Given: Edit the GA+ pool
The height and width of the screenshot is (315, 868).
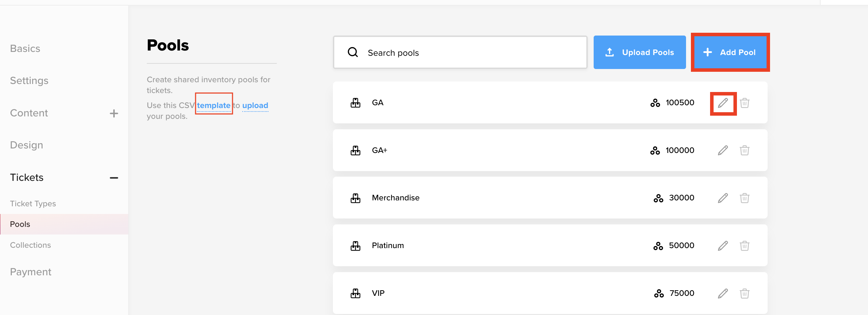Looking at the screenshot, I should pos(723,151).
